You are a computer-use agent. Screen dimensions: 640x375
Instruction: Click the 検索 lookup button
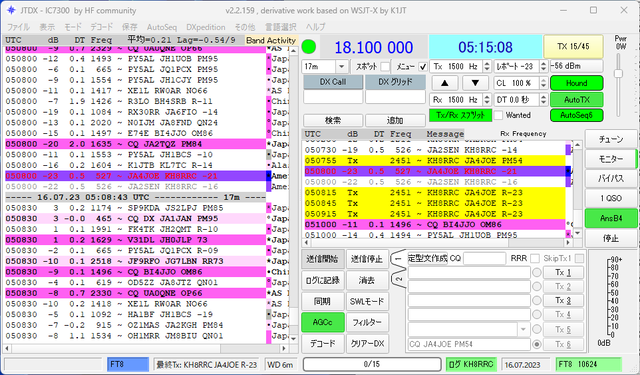pyautogui.click(x=333, y=120)
